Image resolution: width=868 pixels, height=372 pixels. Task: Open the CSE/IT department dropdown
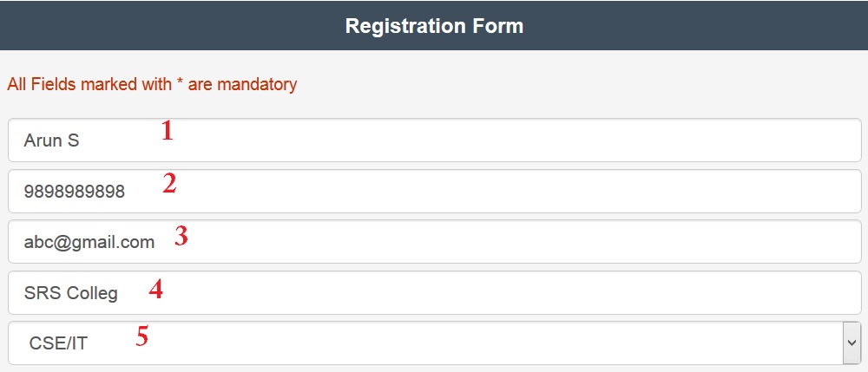[x=425, y=343]
